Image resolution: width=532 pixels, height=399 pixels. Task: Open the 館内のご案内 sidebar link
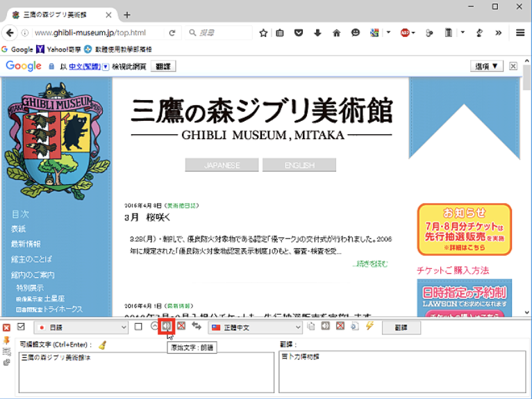click(x=33, y=275)
